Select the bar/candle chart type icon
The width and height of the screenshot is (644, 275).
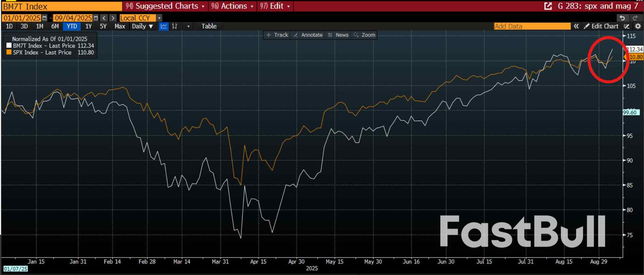(x=175, y=26)
